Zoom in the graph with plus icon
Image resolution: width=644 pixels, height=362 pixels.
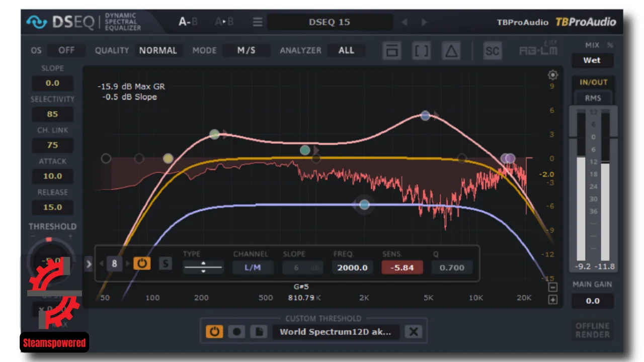tap(553, 300)
